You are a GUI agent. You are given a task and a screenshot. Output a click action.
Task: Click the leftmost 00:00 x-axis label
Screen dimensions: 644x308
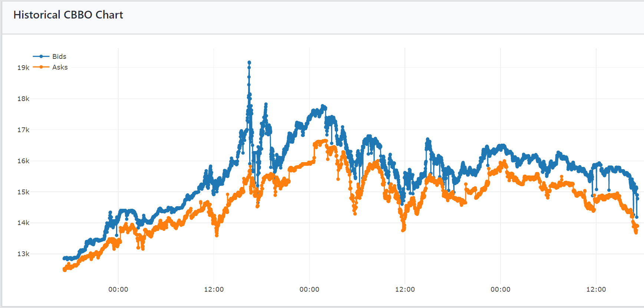point(118,289)
